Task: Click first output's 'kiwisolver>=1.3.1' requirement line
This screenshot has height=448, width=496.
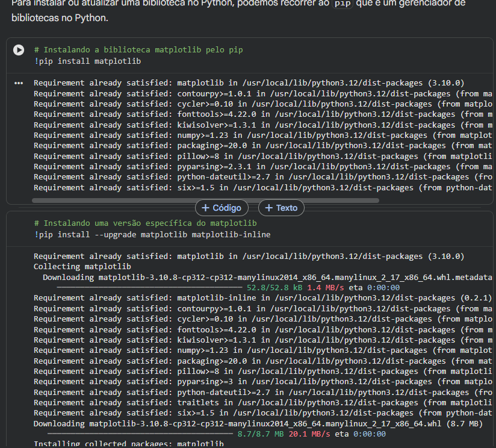Action: coord(263,125)
